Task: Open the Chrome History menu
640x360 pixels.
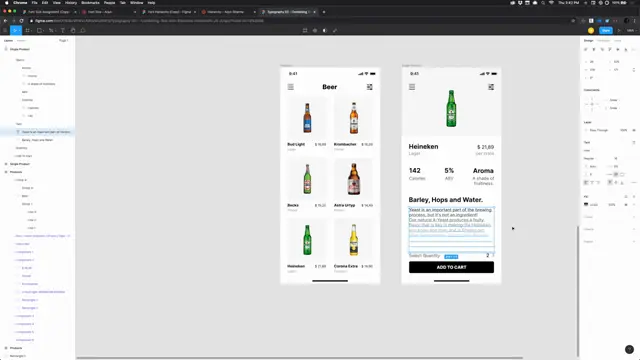Action: click(71, 2)
